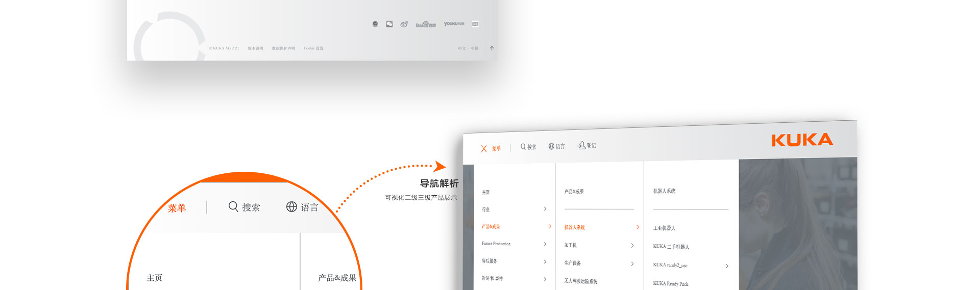Expand the KUKA ready2_use chevron
The height and width of the screenshot is (290, 980).
click(x=727, y=266)
